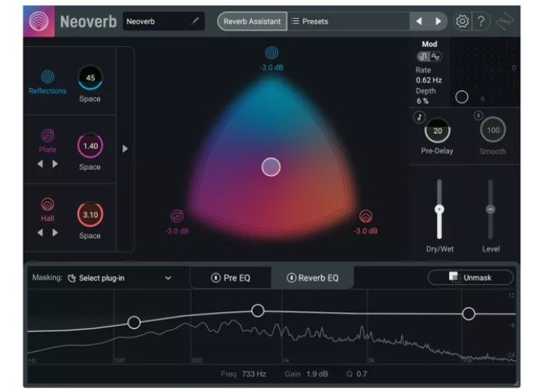
Task: Switch to the Reverb EQ tab
Action: coord(312,278)
